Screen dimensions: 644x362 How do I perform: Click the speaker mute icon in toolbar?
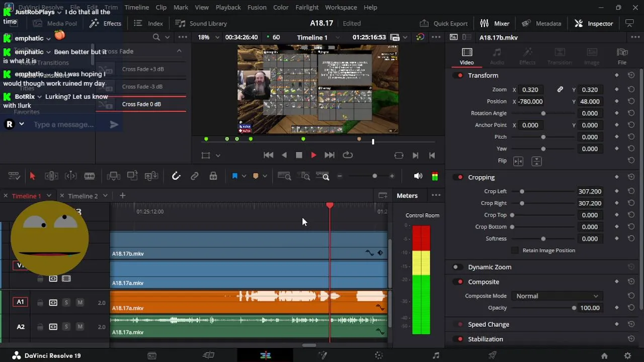(x=418, y=176)
